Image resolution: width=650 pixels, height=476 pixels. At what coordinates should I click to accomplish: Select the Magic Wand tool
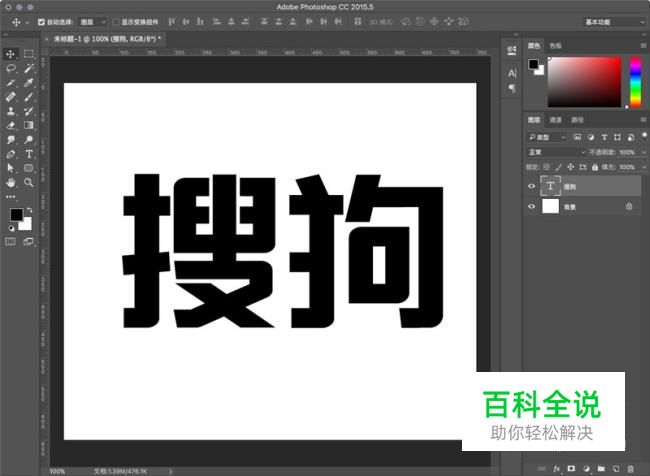coord(29,68)
